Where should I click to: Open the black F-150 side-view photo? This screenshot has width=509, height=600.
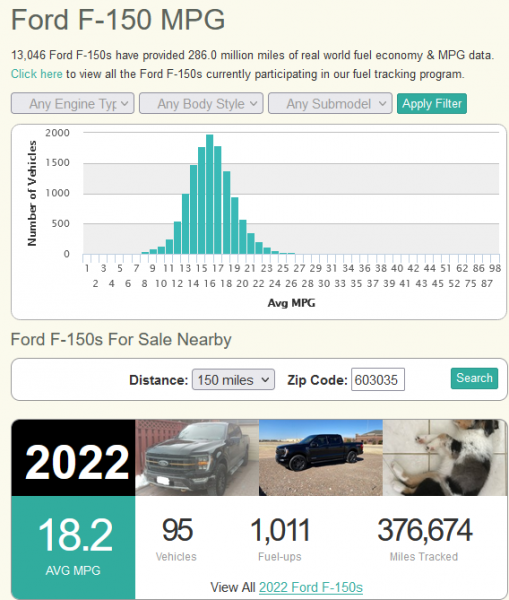click(x=321, y=458)
